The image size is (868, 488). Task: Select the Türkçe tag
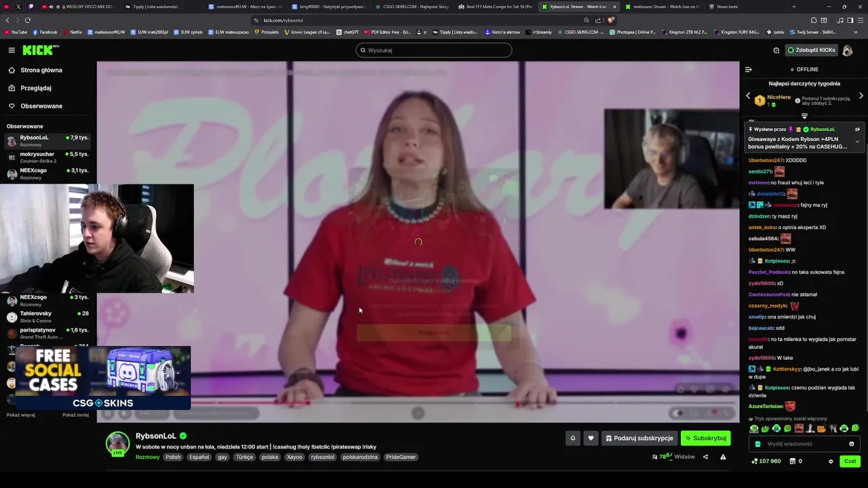click(x=244, y=457)
